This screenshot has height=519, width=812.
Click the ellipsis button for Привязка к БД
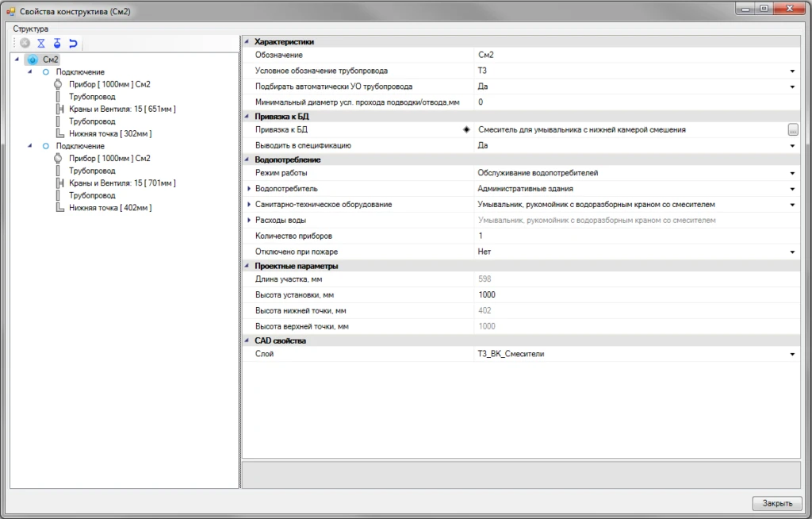point(793,129)
